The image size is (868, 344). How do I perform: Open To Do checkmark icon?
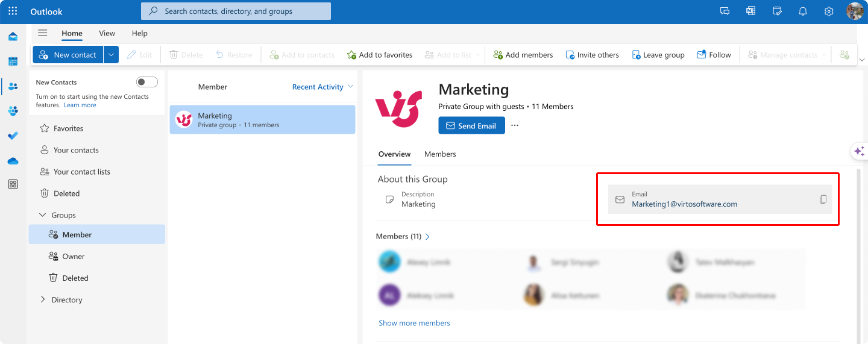tap(13, 136)
